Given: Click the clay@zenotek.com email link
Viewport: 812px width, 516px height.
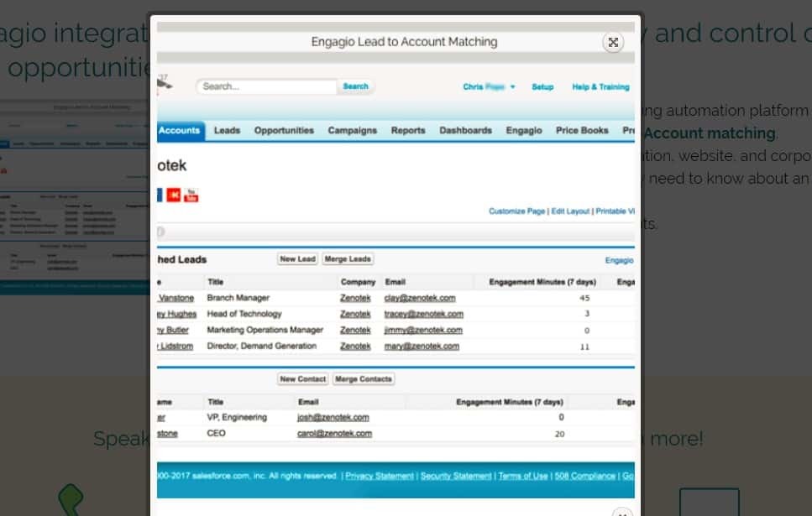Looking at the screenshot, I should [419, 298].
